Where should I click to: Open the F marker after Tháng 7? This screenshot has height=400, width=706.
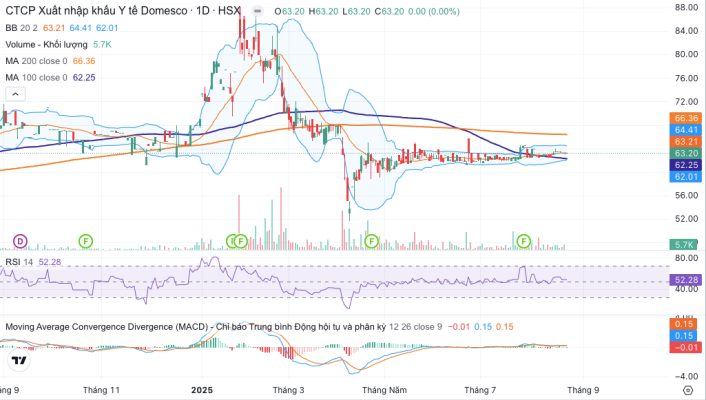[524, 241]
